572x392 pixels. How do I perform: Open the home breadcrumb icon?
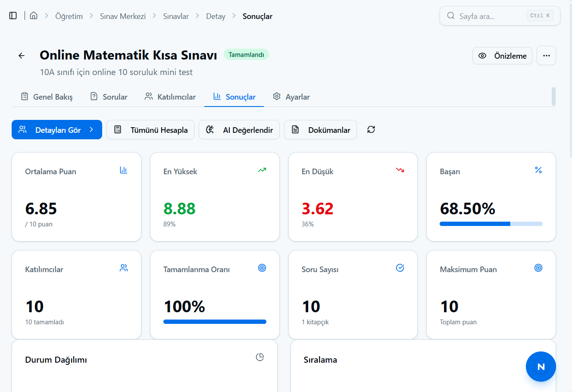(x=34, y=16)
